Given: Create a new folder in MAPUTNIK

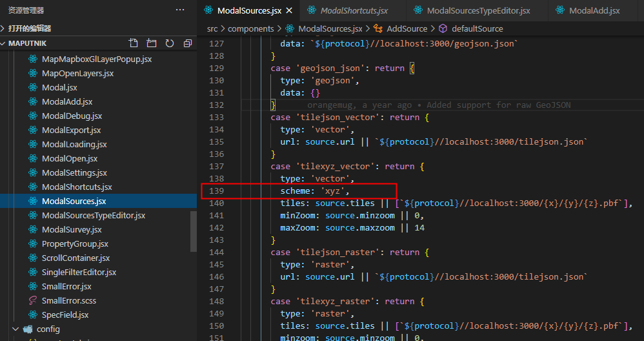Looking at the screenshot, I should tap(152, 43).
